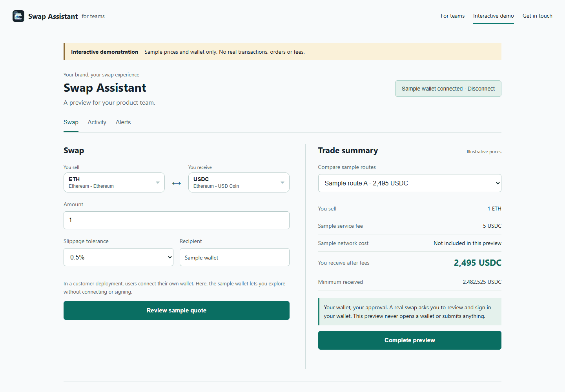565x392 pixels.
Task: Go to Get in touch page
Action: pos(538,16)
